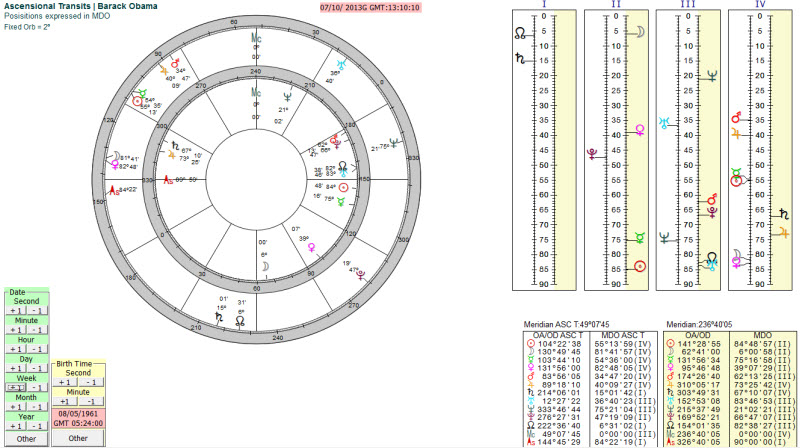Increase the transit date Second by one
Image resolution: width=800 pixels, height=448 pixels.
pos(16,310)
